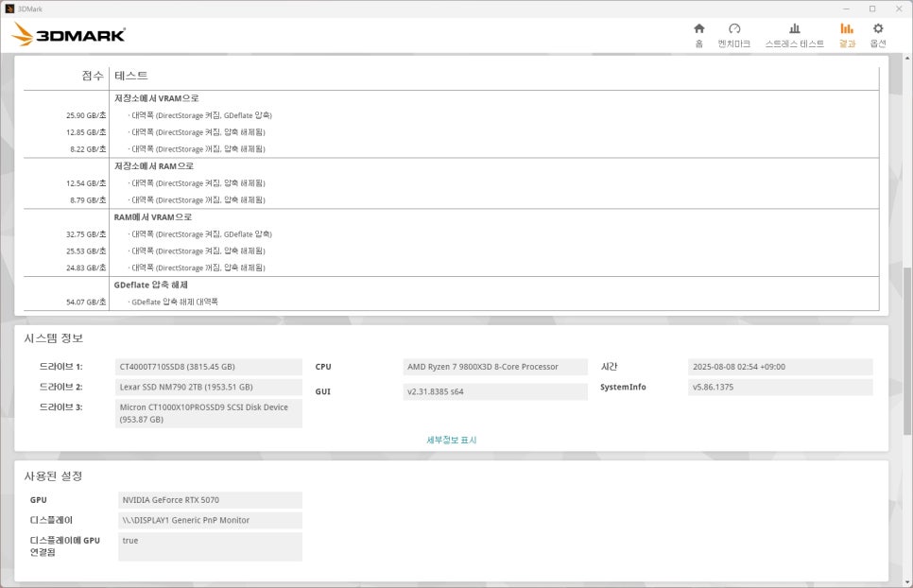Screen dimensions: 913x588
Task: Click the v2.31.8385 s64 GUI version
Action: (495, 391)
